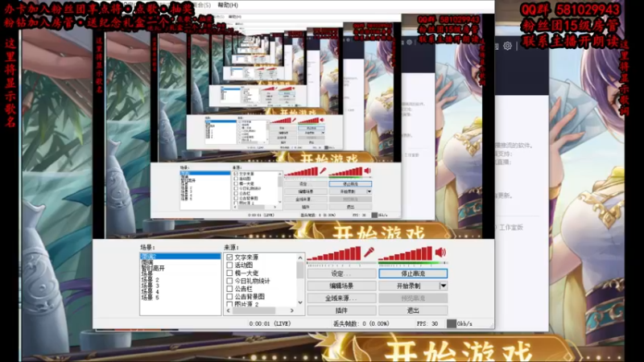Click the 开始录制 button
The width and height of the screenshot is (644, 362).
click(x=409, y=286)
